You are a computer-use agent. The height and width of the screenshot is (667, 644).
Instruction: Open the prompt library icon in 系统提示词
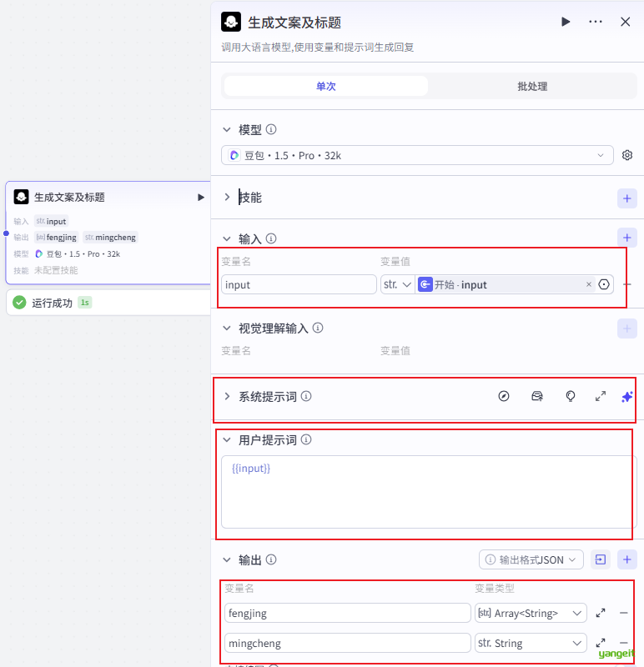coord(537,397)
